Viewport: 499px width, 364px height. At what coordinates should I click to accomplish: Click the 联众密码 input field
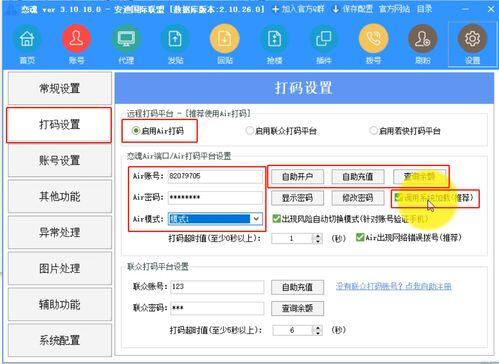coord(217,308)
